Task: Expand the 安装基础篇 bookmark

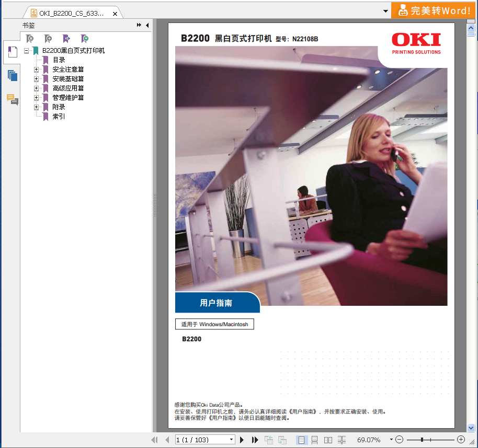Action: click(x=36, y=79)
